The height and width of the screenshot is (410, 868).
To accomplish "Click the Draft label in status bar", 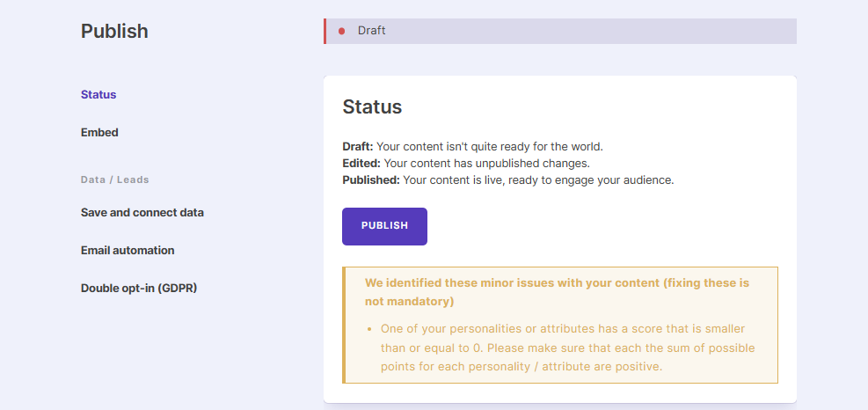I will 371,31.
